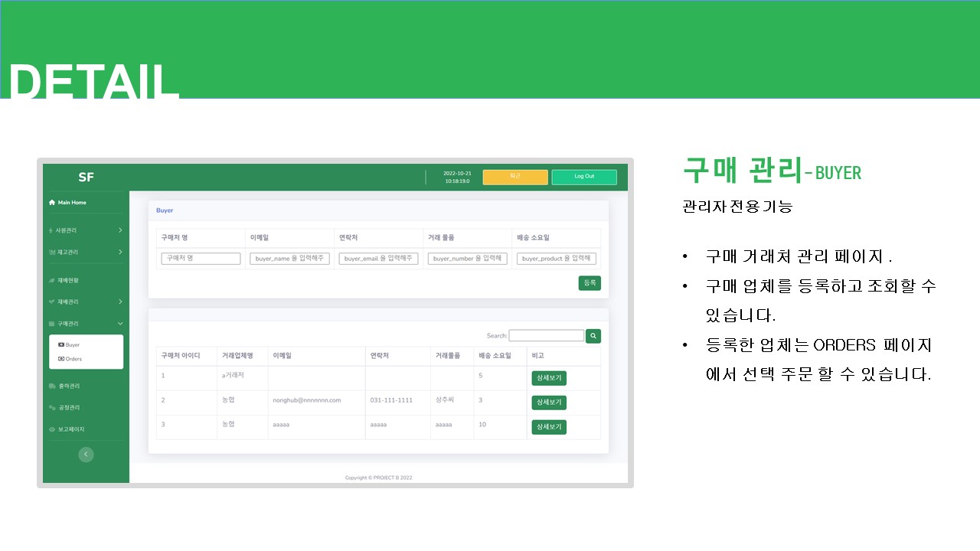Focus the buyer_email input field
This screenshot has width=980, height=551.
(379, 259)
